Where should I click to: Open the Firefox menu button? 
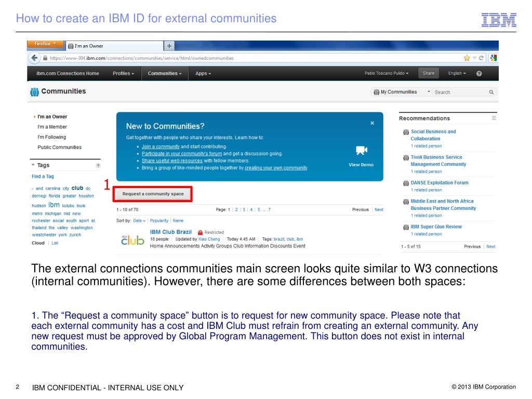[x=46, y=44]
